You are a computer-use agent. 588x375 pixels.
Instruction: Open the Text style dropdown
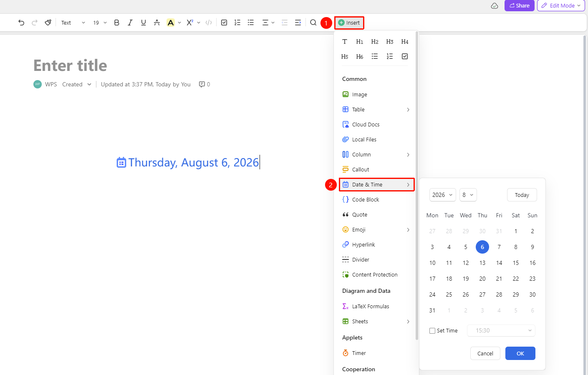[73, 23]
